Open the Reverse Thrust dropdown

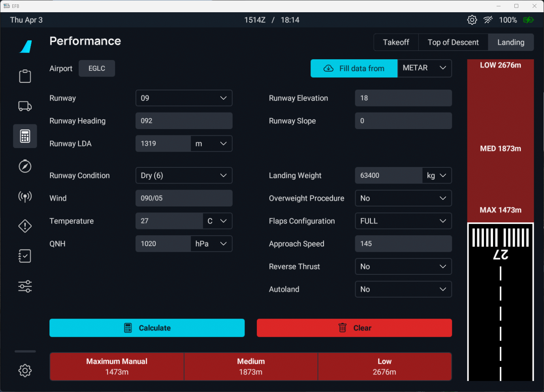pyautogui.click(x=403, y=267)
